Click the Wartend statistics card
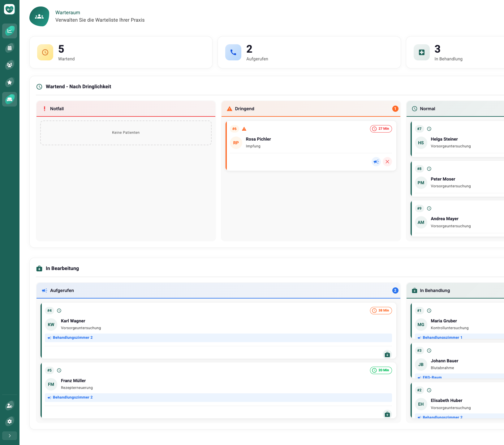 pyautogui.click(x=121, y=52)
